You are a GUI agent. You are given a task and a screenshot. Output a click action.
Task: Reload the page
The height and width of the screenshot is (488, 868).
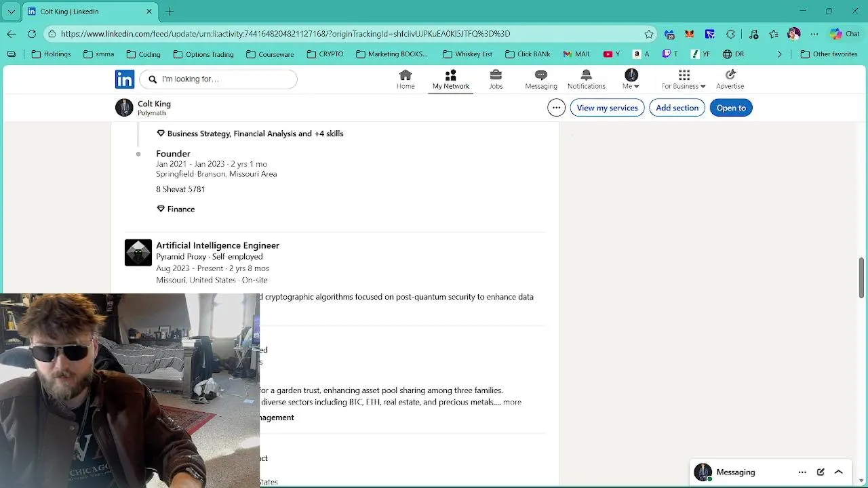32,33
